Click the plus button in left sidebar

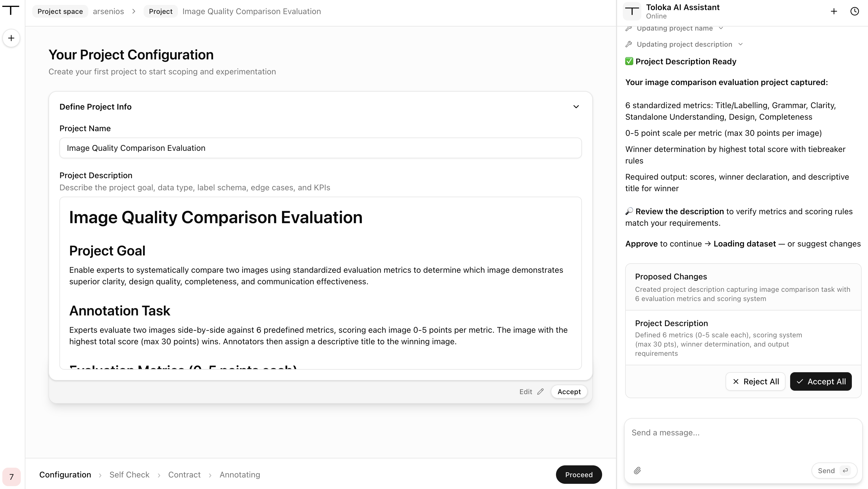coord(11,38)
